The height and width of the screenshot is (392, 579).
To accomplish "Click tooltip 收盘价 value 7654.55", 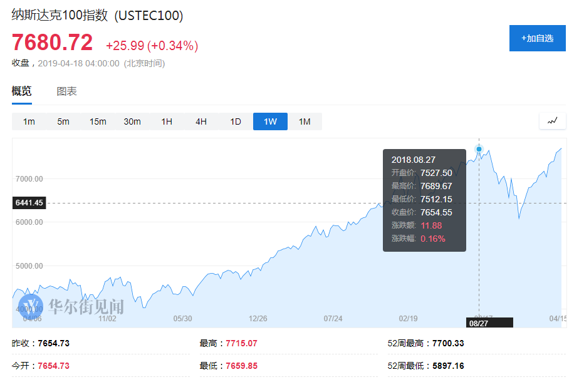I will coord(436,212).
